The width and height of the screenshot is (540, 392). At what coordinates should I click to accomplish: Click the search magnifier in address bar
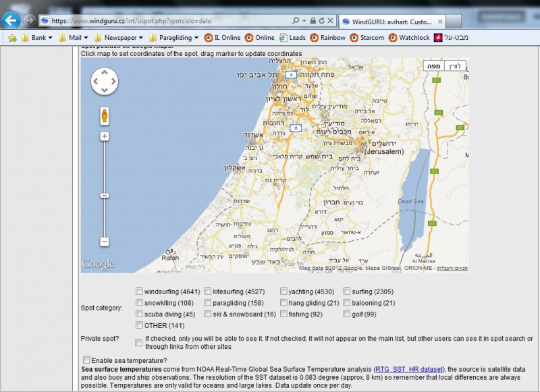click(x=296, y=21)
